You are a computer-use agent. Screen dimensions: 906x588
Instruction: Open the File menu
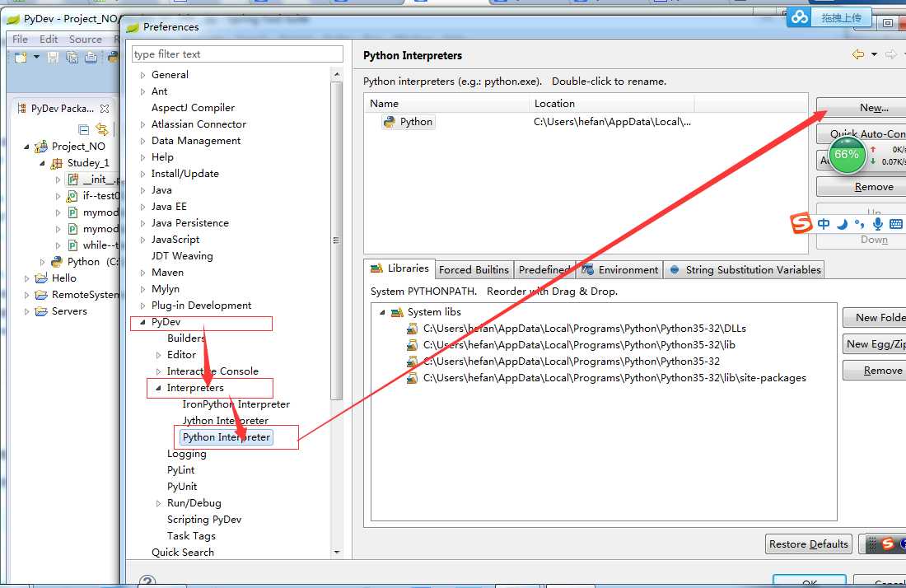[x=20, y=40]
